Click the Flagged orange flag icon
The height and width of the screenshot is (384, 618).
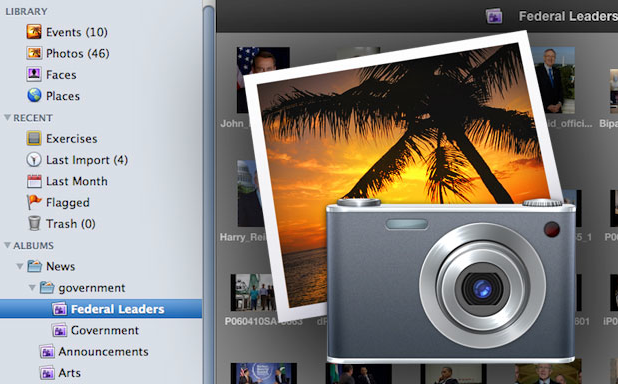(34, 202)
